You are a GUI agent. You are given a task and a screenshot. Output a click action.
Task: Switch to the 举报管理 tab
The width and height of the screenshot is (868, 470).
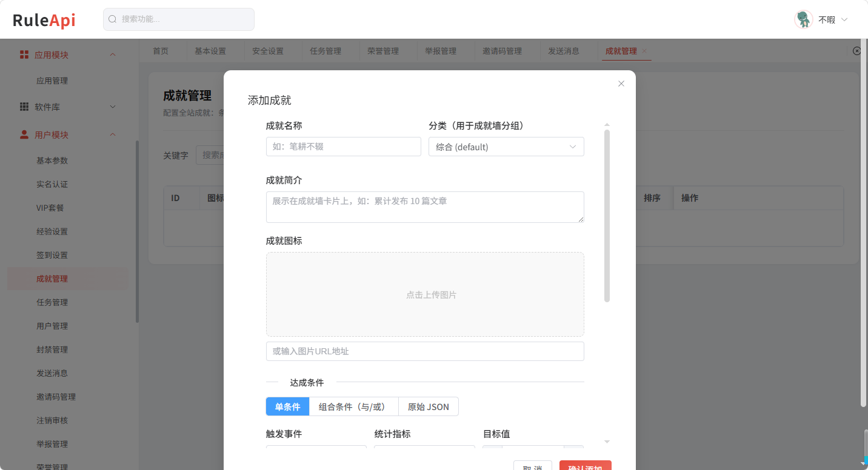(x=441, y=51)
